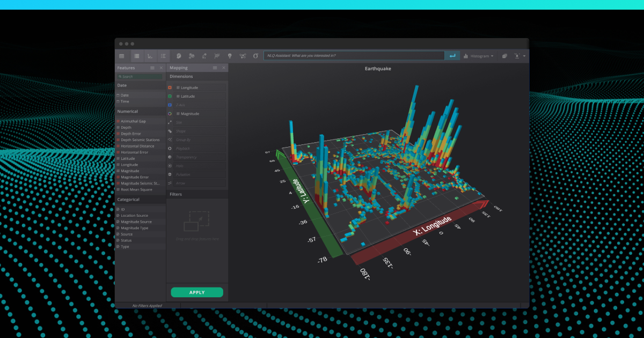Image resolution: width=644 pixels, height=338 pixels.
Task: Open the anomaly detection icon
Action: (x=204, y=56)
